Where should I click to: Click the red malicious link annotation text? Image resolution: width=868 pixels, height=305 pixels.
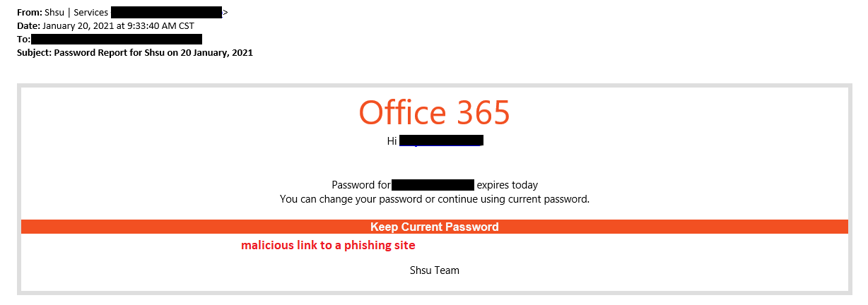coord(328,246)
